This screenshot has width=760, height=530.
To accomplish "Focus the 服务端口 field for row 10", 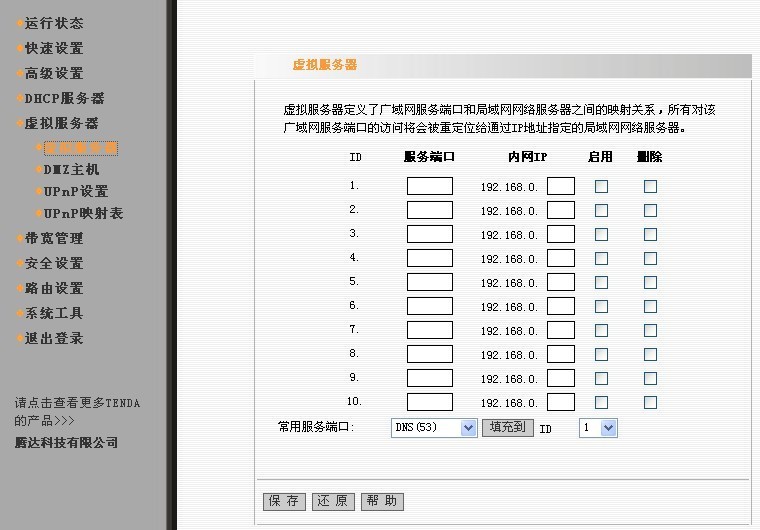I will pyautogui.click(x=430, y=402).
